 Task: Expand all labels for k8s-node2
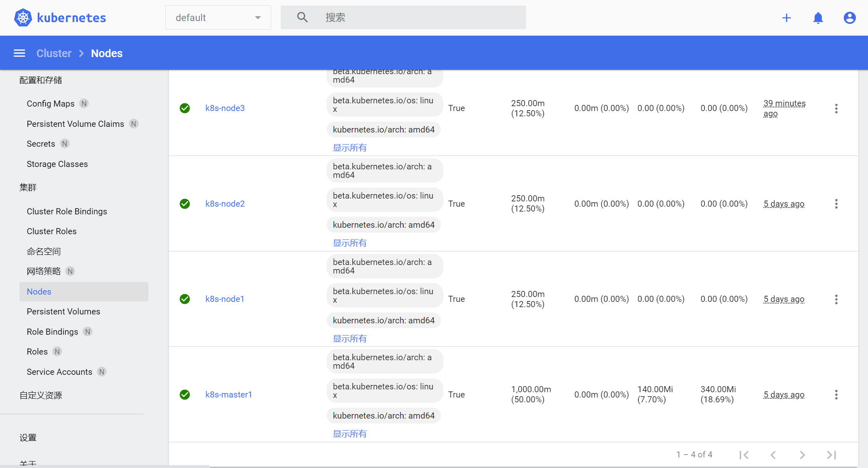click(x=349, y=243)
